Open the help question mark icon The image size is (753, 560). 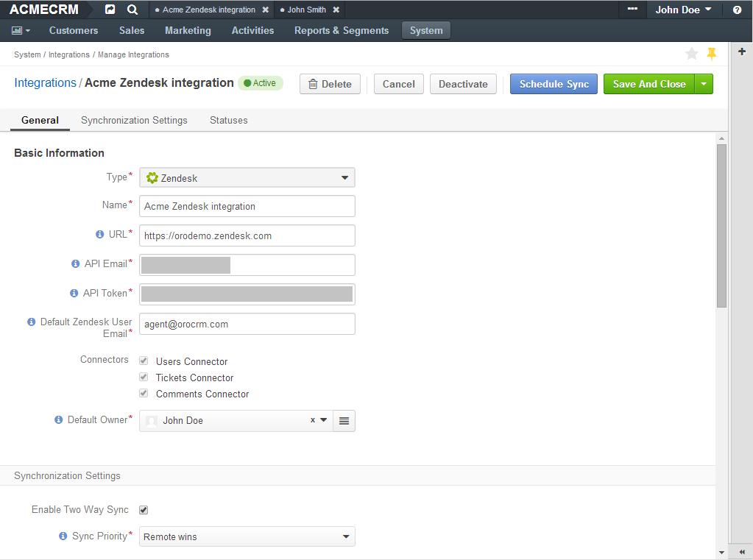[x=737, y=10]
